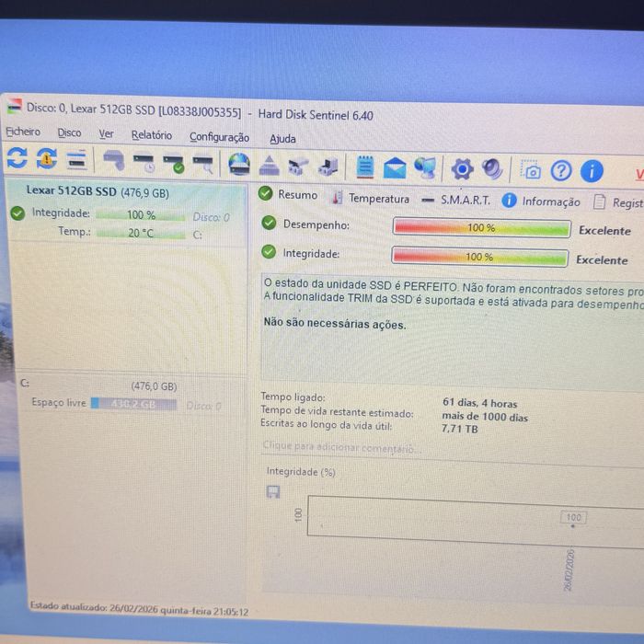
Task: Click the comment field 'Clique para adicionar comentário'
Action: pyautogui.click(x=342, y=447)
